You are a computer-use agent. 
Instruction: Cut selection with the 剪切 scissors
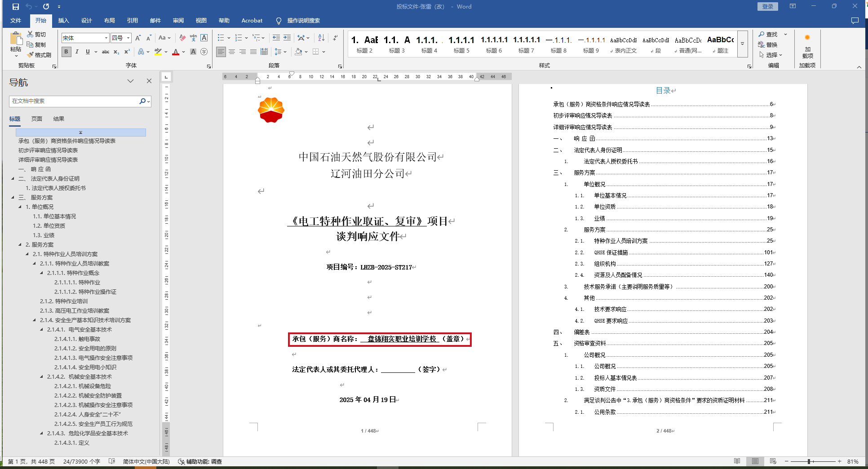(x=36, y=34)
